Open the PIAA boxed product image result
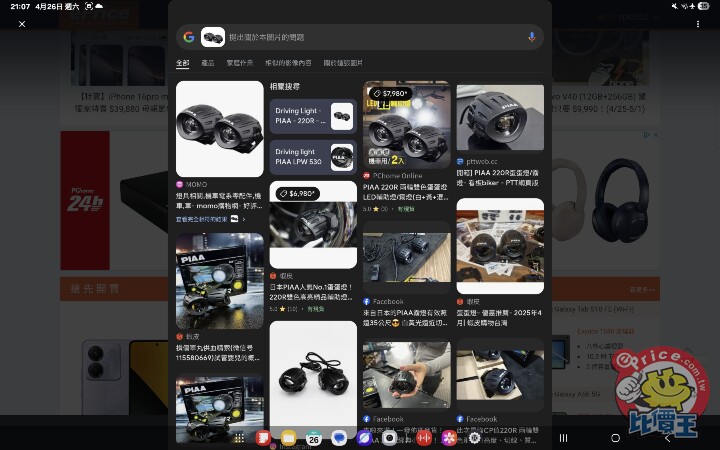This screenshot has height=450, width=720. coord(219,281)
